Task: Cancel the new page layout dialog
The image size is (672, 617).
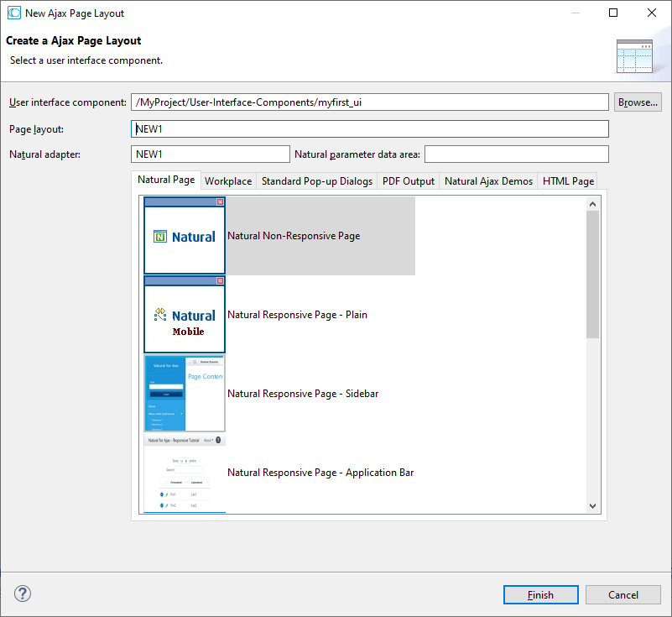Action: tap(623, 594)
